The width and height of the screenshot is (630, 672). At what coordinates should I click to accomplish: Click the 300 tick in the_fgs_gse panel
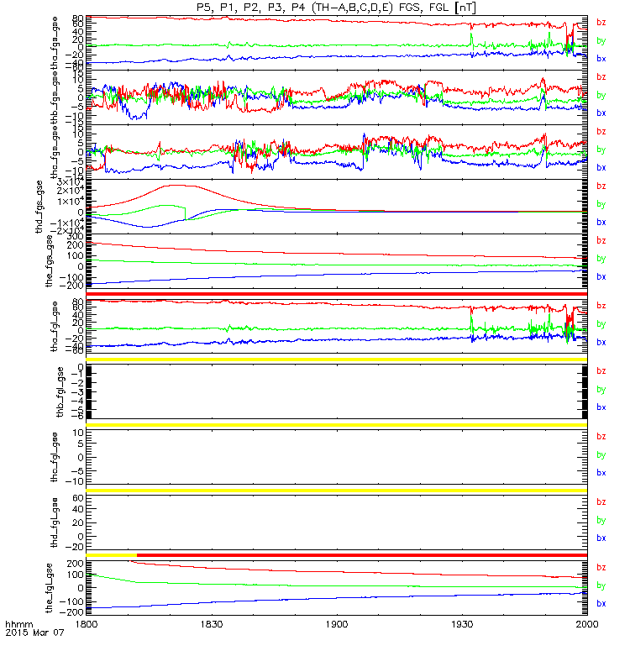point(75,237)
